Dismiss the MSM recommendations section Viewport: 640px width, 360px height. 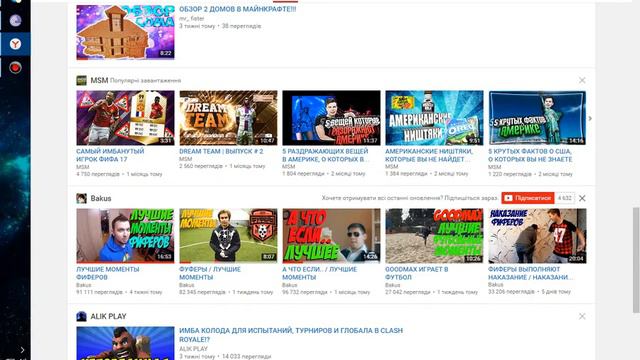582,80
